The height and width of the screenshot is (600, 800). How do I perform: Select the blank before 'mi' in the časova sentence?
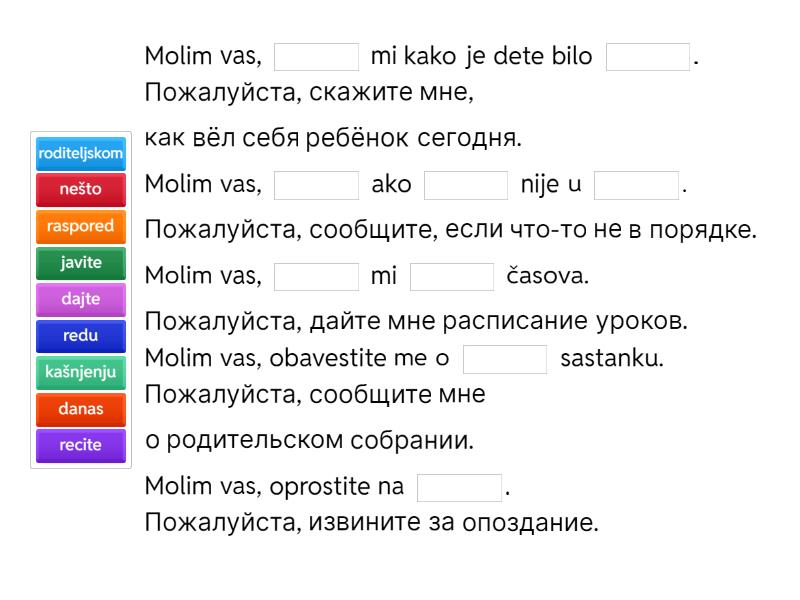[x=316, y=276]
